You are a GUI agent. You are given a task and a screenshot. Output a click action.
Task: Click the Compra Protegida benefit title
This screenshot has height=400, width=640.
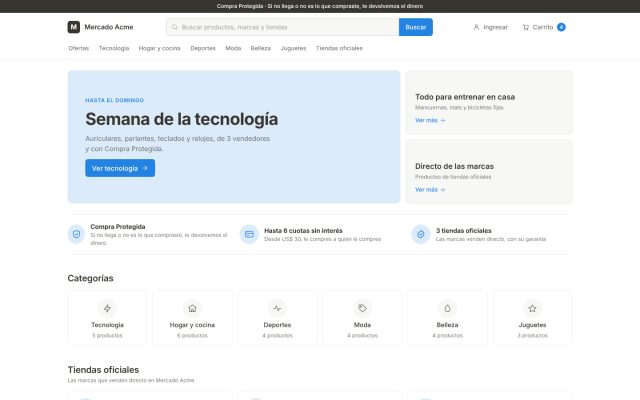click(x=118, y=227)
